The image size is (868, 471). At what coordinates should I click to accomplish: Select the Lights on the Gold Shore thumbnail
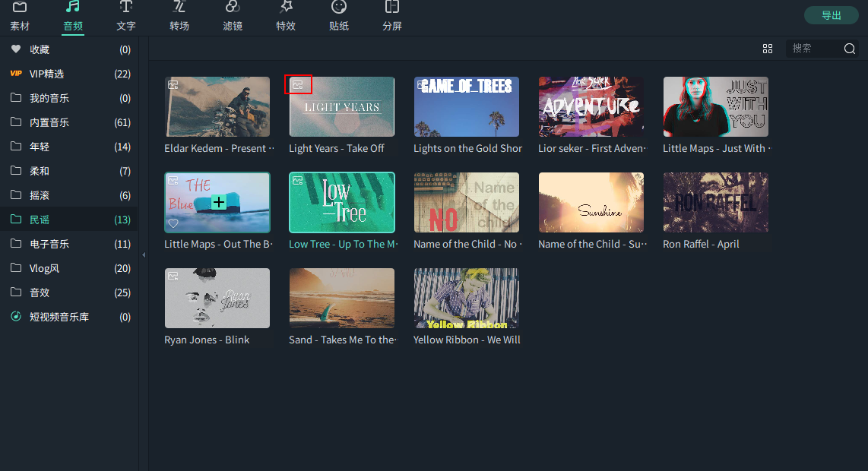pyautogui.click(x=467, y=107)
